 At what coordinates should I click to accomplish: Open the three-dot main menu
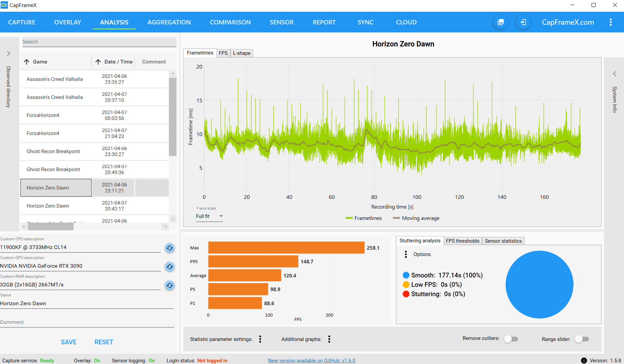click(611, 22)
